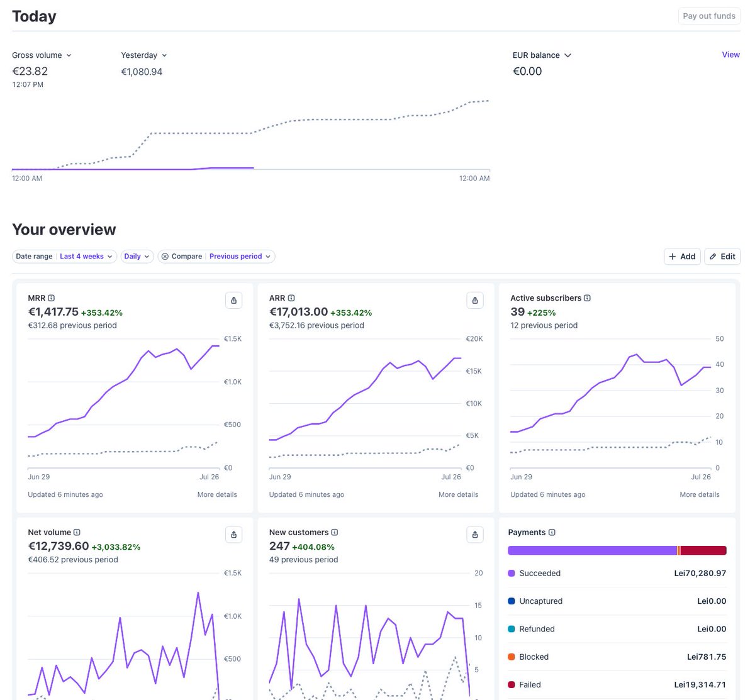Click the Active subscribers line chart
755x700 pixels.
tap(611, 403)
